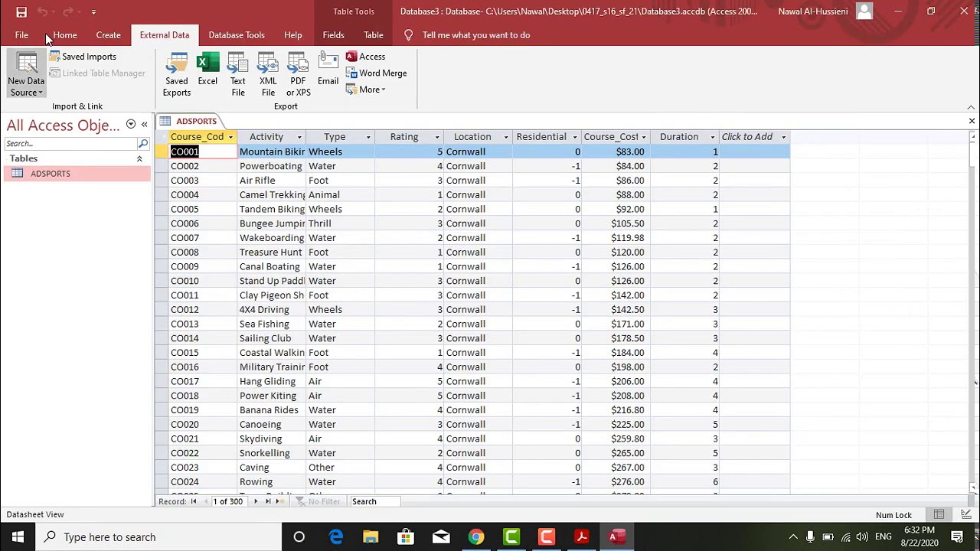Open the File tab

tap(21, 35)
